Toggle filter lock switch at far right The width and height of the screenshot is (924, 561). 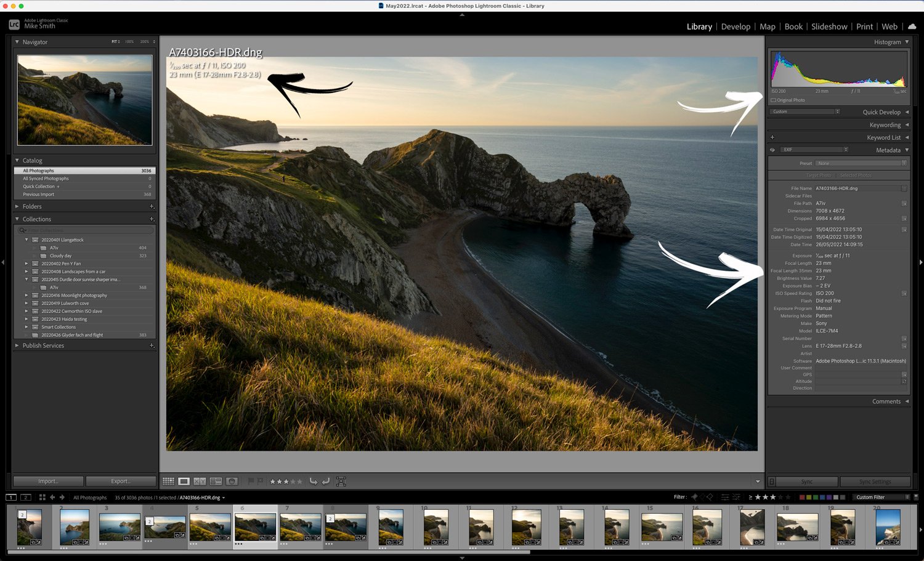pos(915,497)
